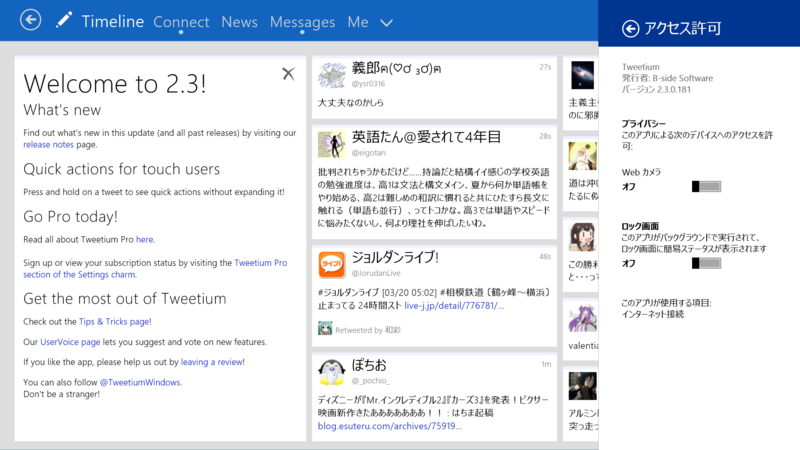Click the @JorudanLive orange avatar icon

[331, 264]
